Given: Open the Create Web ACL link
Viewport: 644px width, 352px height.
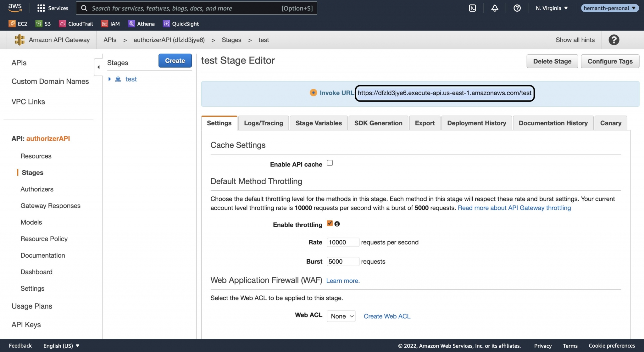Looking at the screenshot, I should click(x=387, y=316).
